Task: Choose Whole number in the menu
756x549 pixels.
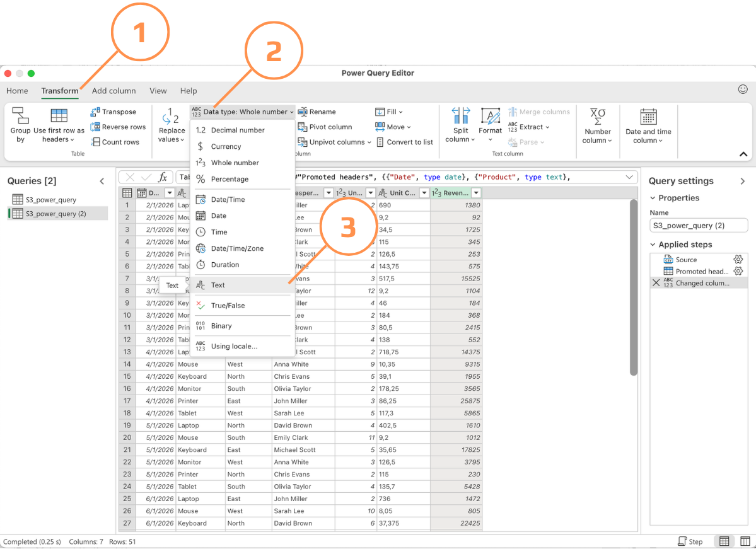Action: pos(243,163)
